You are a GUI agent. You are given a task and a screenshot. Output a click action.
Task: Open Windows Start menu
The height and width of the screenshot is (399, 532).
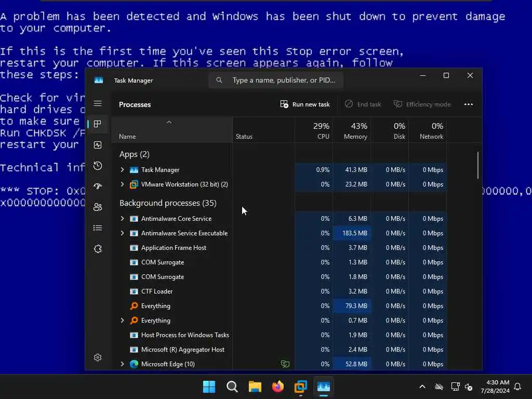(x=209, y=387)
